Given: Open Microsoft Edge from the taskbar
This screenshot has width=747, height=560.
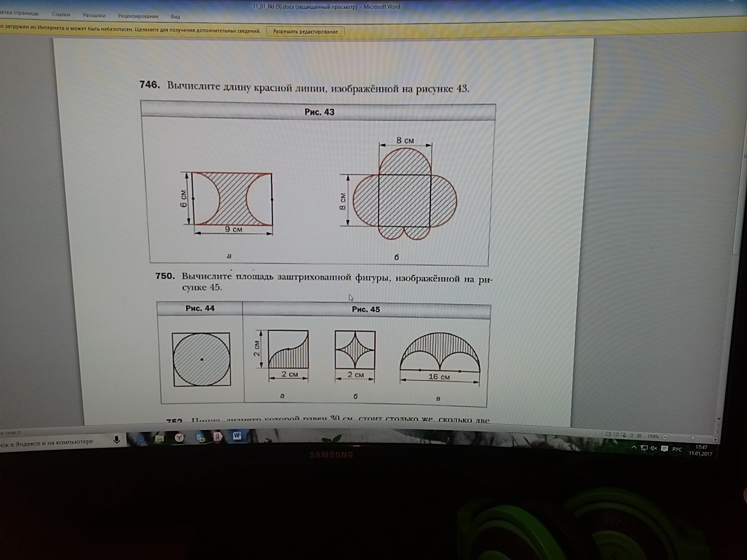Looking at the screenshot, I should [x=141, y=439].
